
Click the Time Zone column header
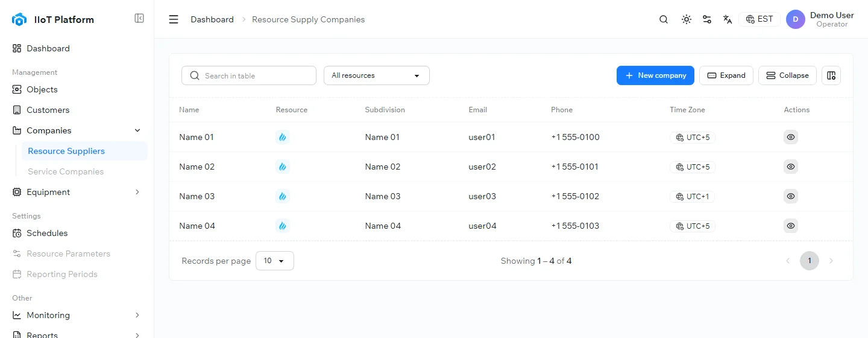tap(687, 110)
